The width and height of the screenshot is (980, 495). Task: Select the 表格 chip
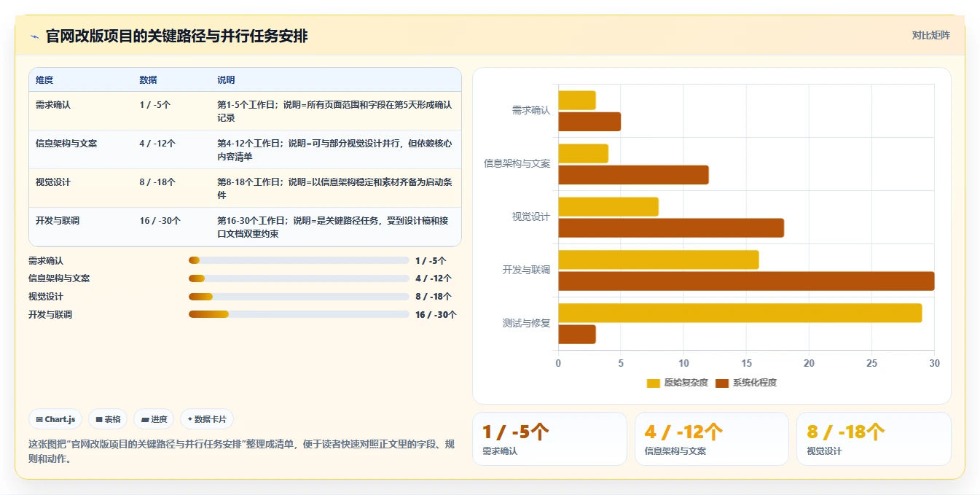108,419
